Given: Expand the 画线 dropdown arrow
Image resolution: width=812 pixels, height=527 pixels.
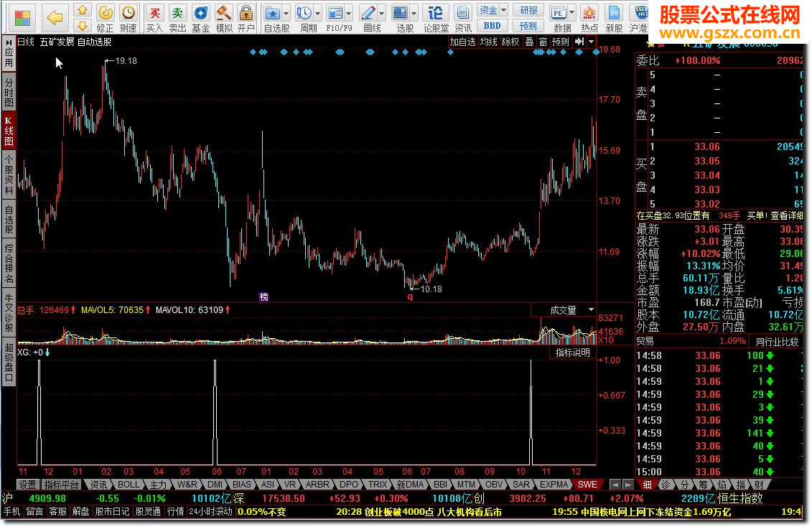Looking at the screenshot, I should click(382, 14).
